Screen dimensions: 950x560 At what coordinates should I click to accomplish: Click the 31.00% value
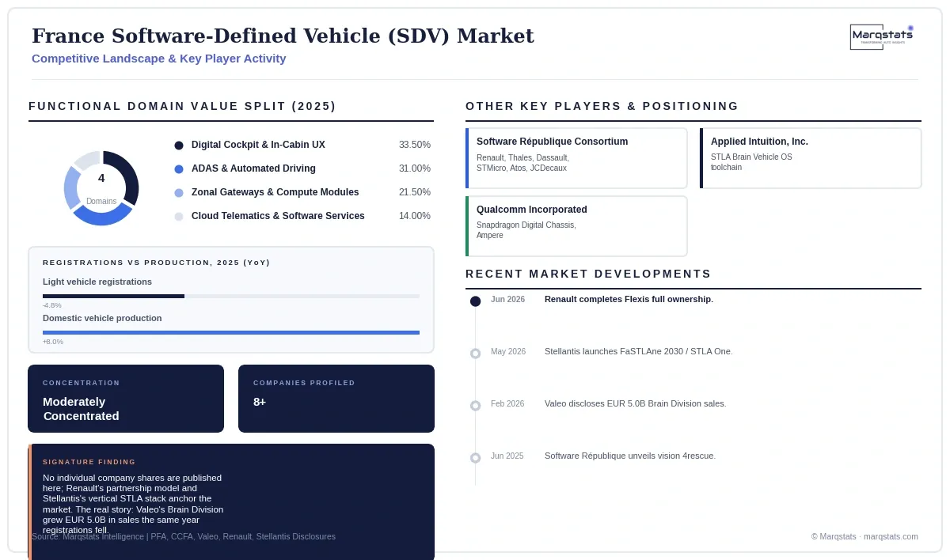(x=415, y=169)
